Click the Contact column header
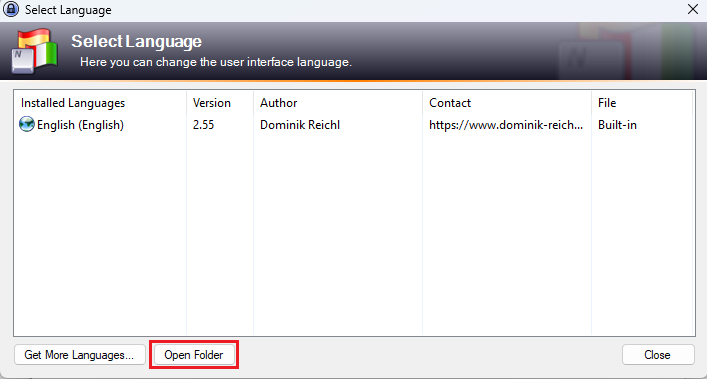This screenshot has width=707, height=379. [x=507, y=103]
